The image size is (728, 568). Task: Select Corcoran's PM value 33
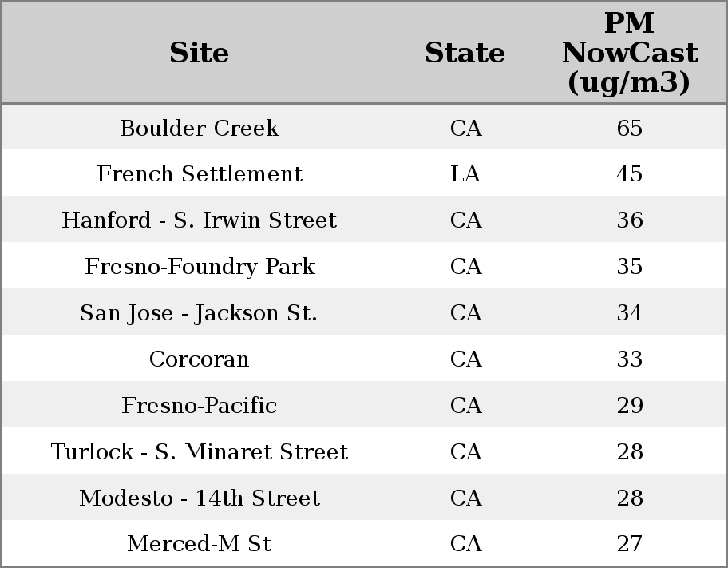point(629,359)
